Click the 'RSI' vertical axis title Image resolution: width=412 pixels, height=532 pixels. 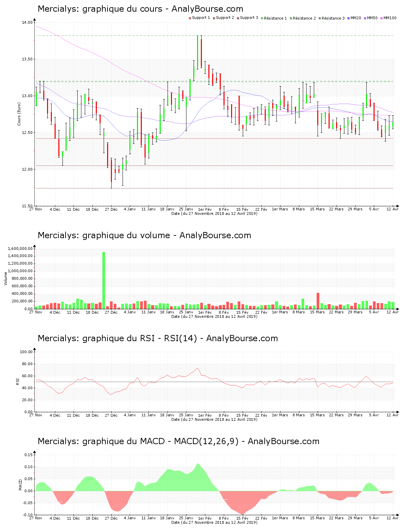click(18, 381)
